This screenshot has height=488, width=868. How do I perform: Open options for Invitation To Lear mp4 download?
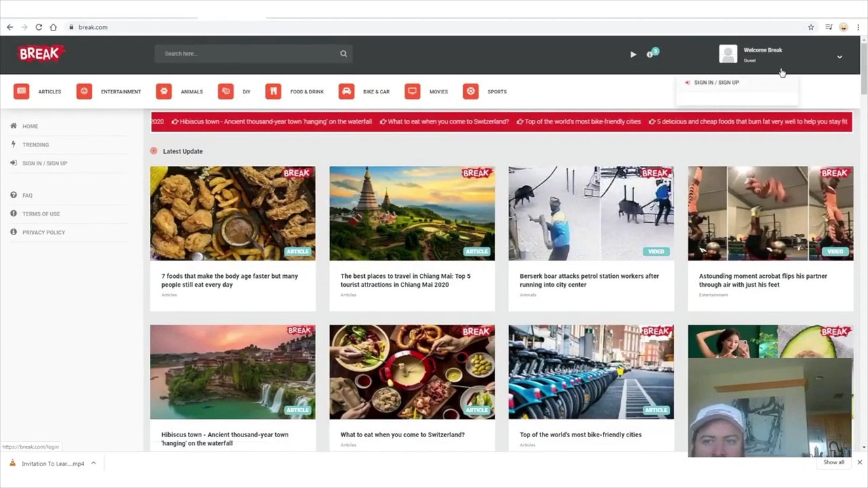coord(94,464)
